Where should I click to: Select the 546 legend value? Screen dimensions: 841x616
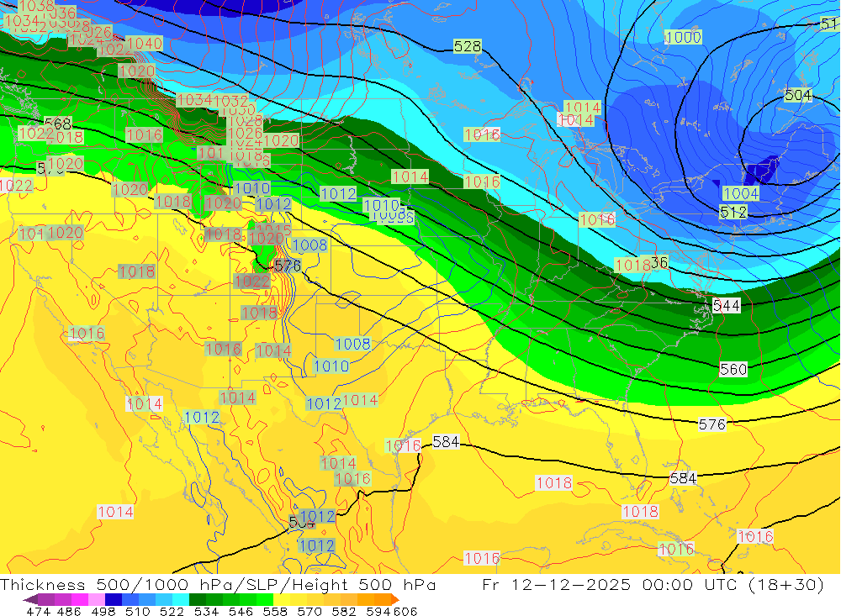point(241,611)
